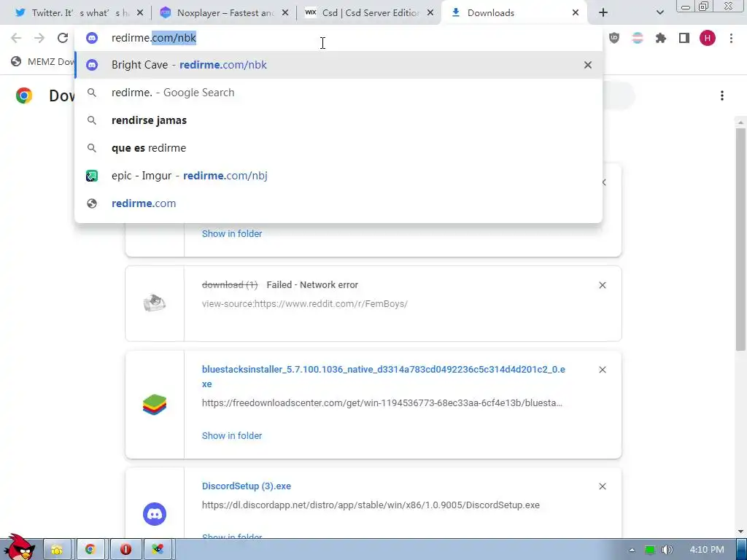
Task: Reload the page with the refresh icon
Action: [63, 38]
